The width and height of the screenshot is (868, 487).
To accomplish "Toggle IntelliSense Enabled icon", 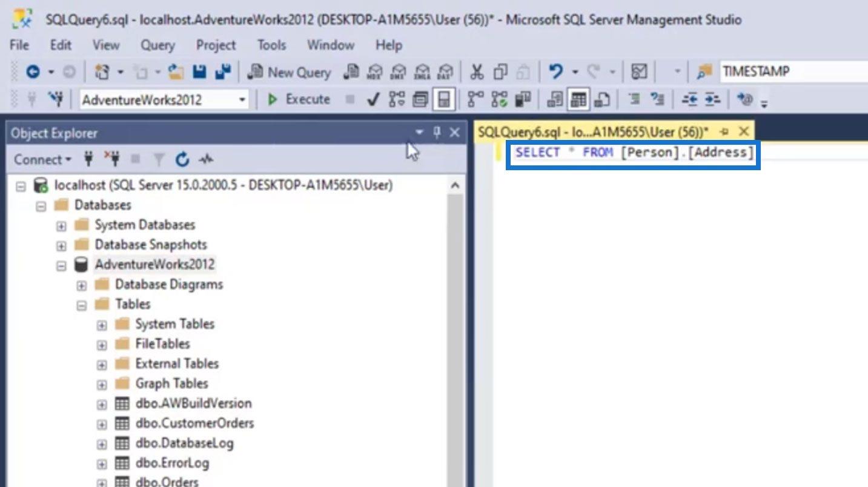I will pyautogui.click(x=444, y=99).
